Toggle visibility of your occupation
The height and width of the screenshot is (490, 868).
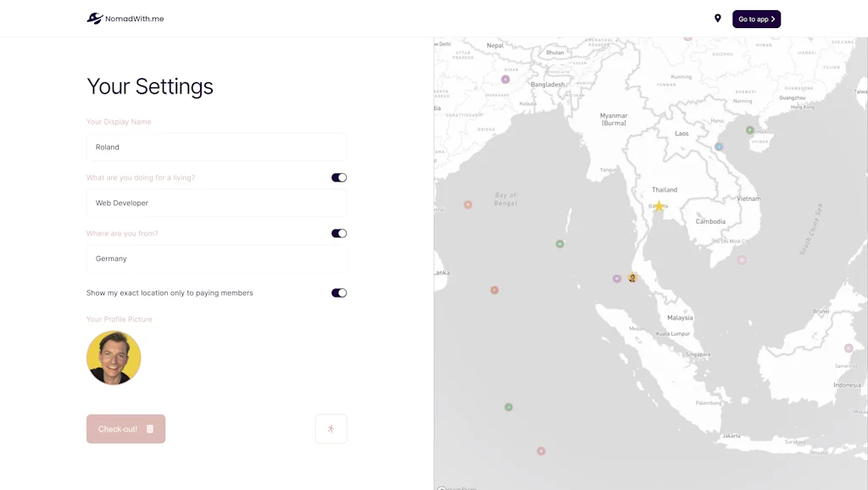point(339,178)
